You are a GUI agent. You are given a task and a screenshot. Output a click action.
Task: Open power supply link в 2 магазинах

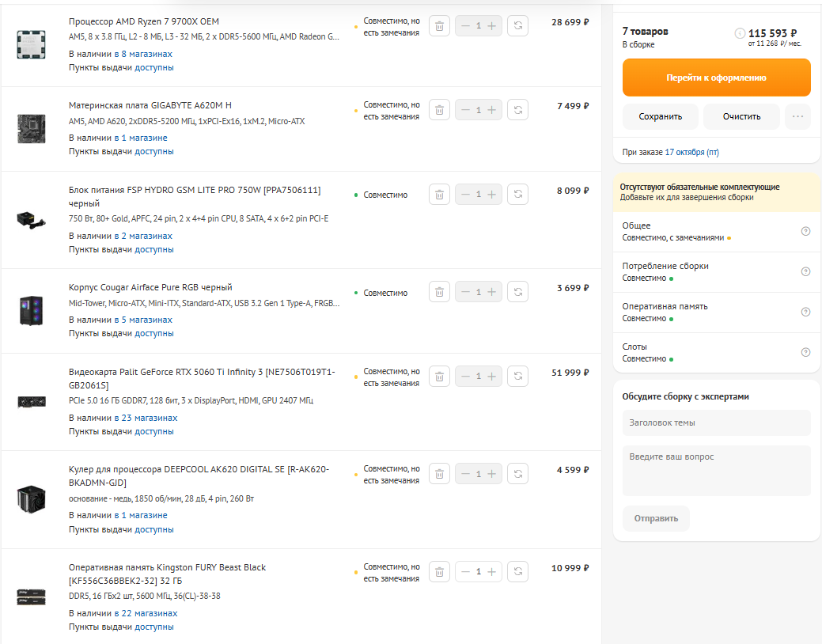coord(143,236)
